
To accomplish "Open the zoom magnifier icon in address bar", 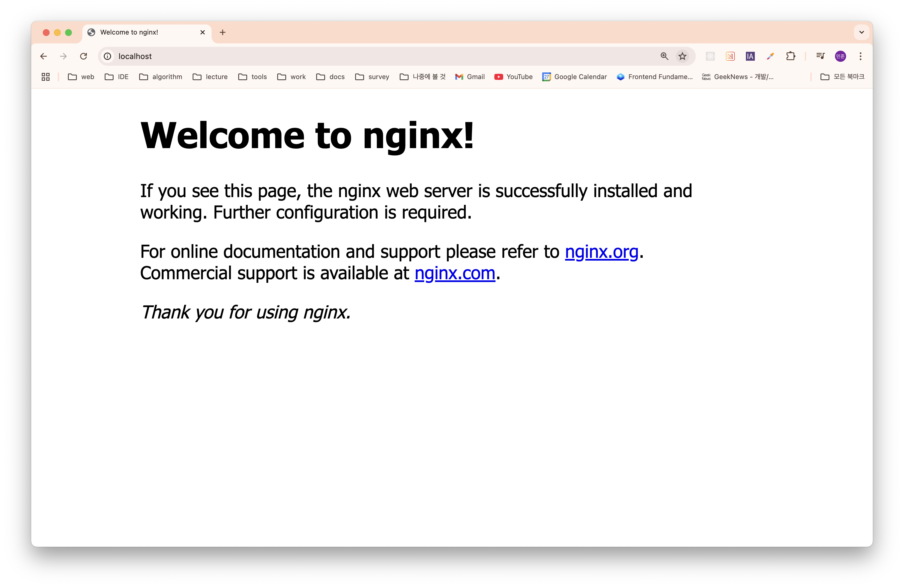I will click(664, 56).
